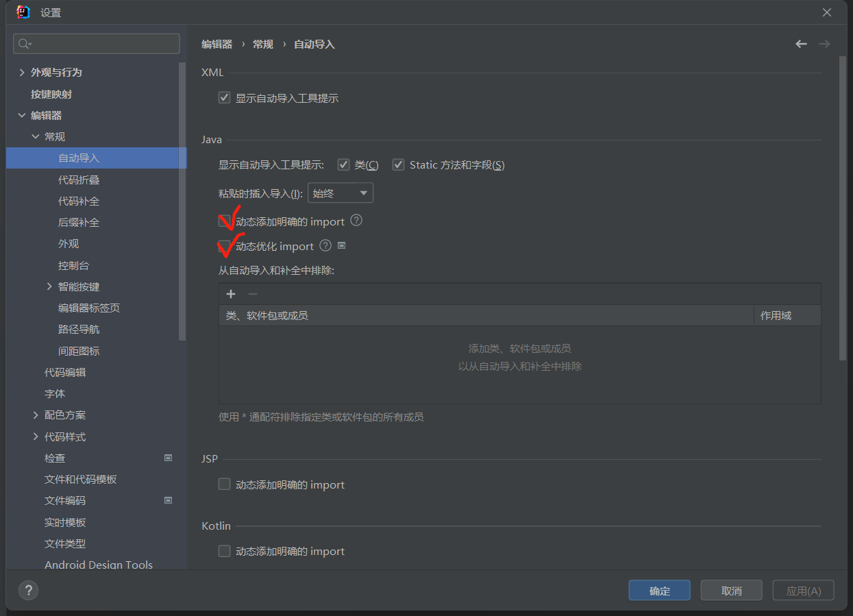This screenshot has height=616, width=853.
Task: Click the help question mark button
Action: point(28,590)
